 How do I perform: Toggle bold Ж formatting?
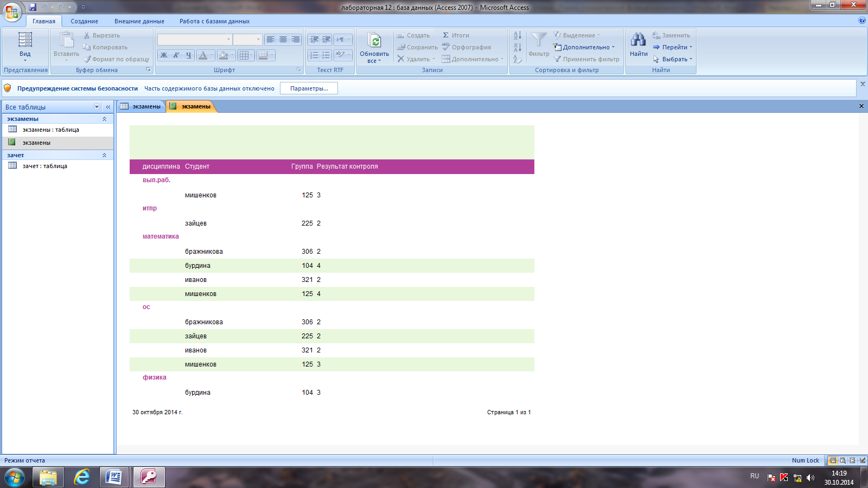pos(164,55)
